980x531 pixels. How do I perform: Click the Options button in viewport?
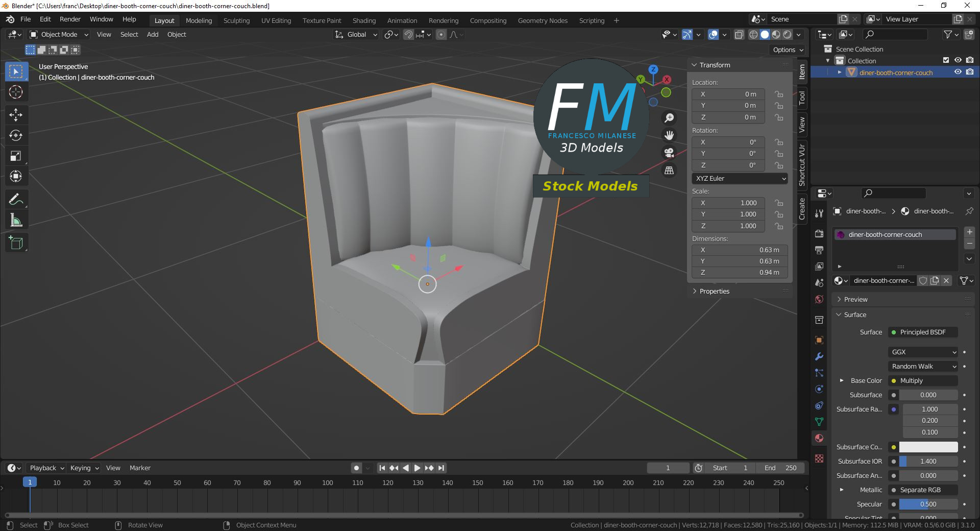[788, 50]
